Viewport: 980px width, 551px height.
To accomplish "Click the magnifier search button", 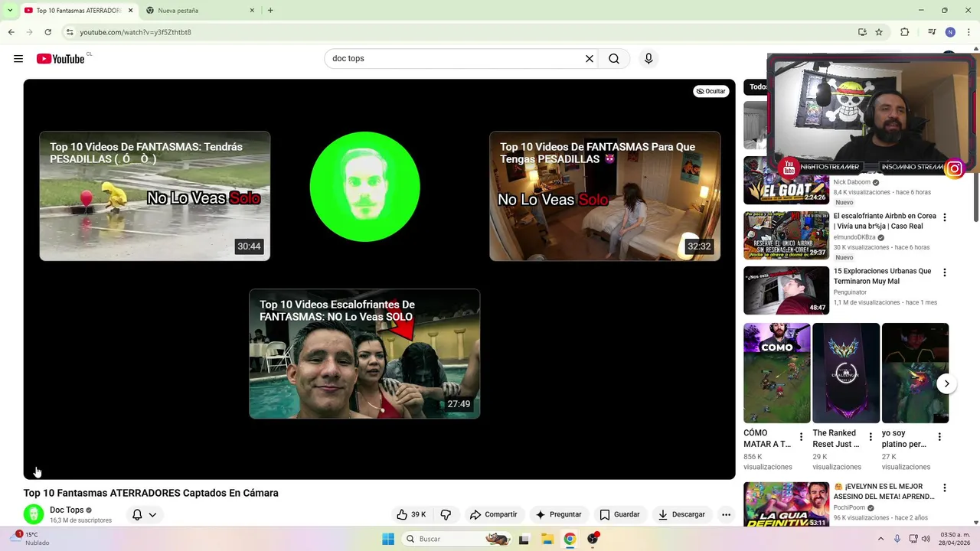I will point(614,59).
